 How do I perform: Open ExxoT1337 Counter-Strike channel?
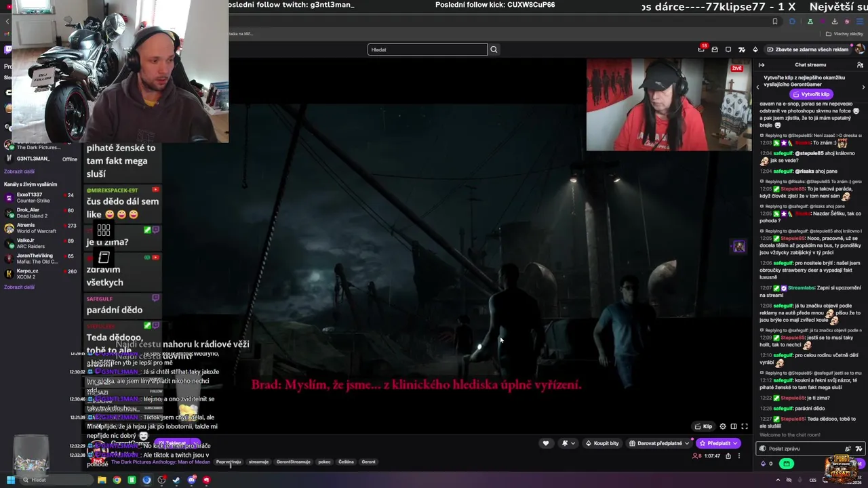[x=41, y=198]
